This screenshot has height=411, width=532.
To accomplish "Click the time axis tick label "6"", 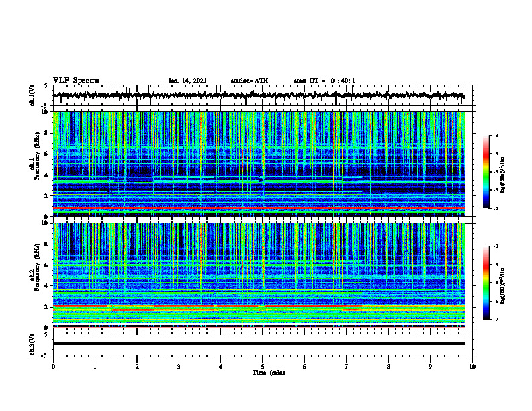I will [x=305, y=367].
